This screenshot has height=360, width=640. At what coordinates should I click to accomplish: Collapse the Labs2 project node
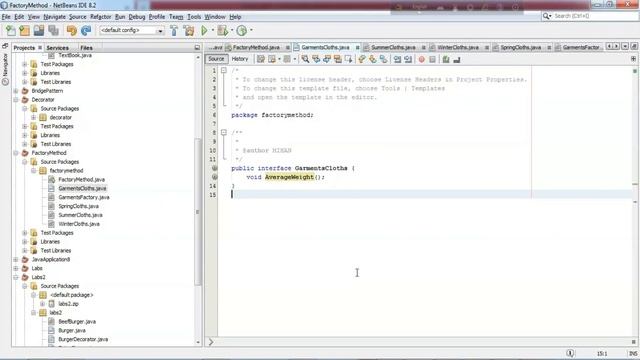pyautogui.click(x=16, y=278)
